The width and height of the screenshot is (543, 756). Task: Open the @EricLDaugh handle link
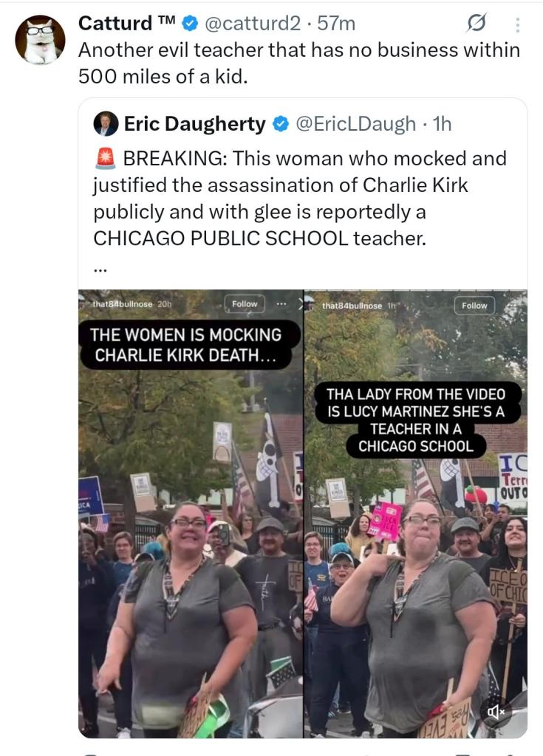355,124
